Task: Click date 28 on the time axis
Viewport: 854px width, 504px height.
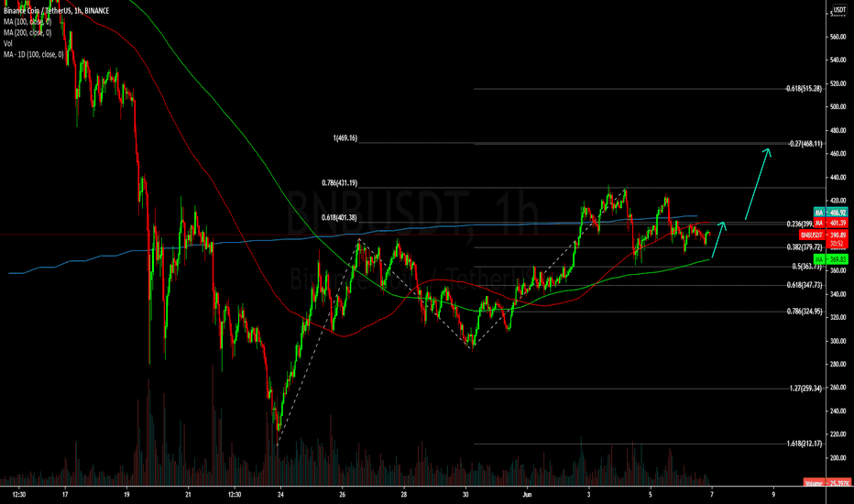Action: pyautogui.click(x=403, y=495)
